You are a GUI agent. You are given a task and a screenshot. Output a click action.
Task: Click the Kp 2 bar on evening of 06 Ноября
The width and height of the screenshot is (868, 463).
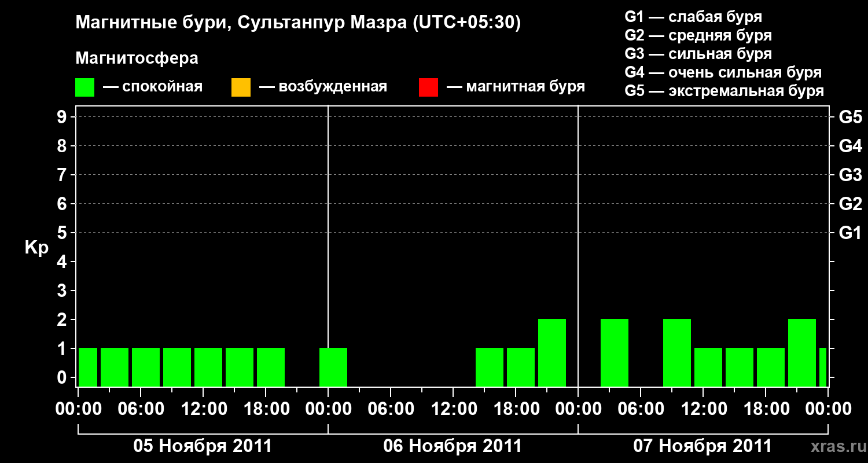pyautogui.click(x=552, y=352)
